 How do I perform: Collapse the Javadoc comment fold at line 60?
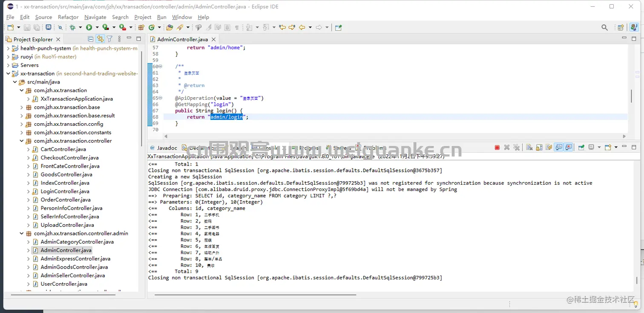coord(161,67)
